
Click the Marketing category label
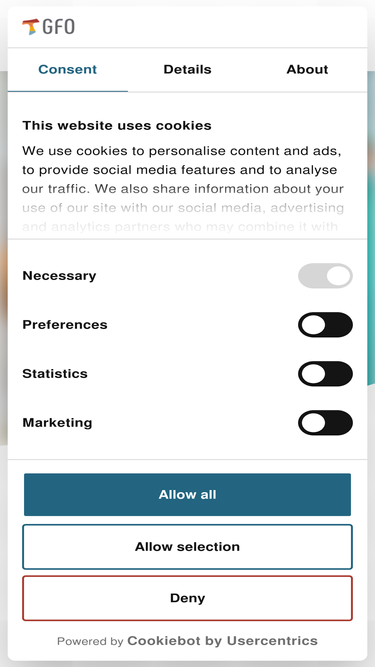click(57, 422)
